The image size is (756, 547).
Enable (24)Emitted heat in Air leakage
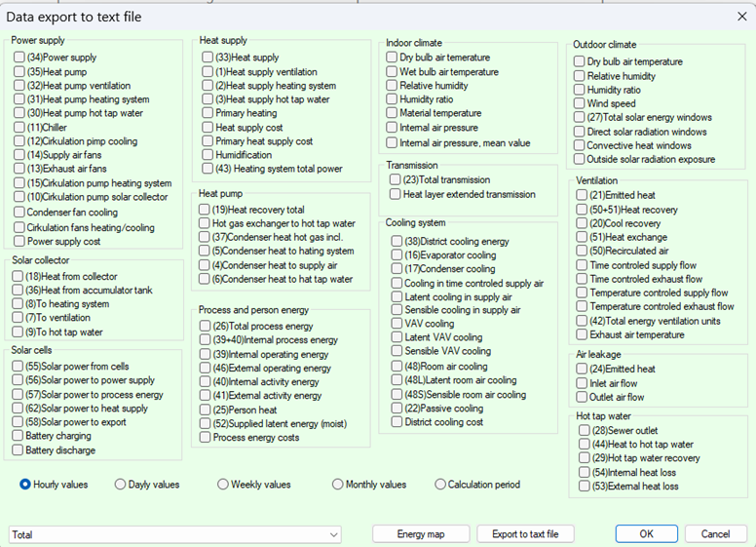click(584, 370)
